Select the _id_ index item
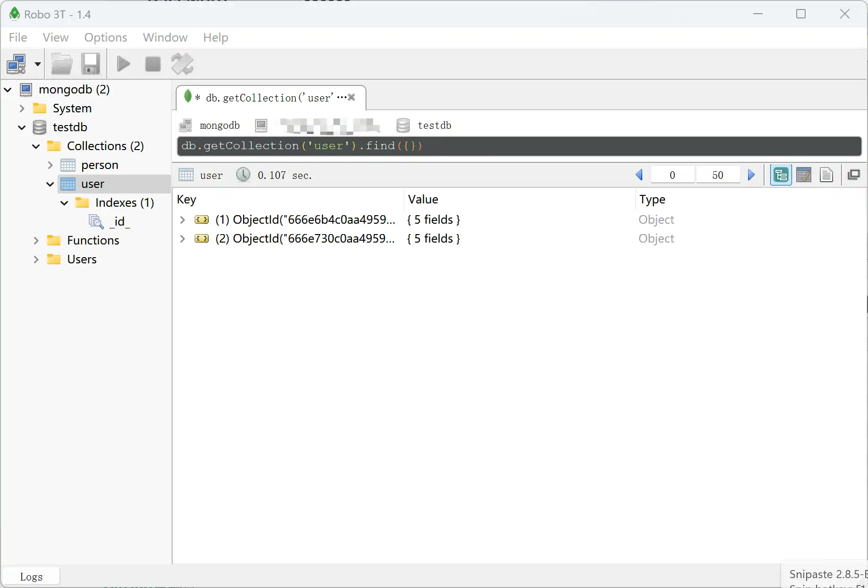 click(119, 221)
